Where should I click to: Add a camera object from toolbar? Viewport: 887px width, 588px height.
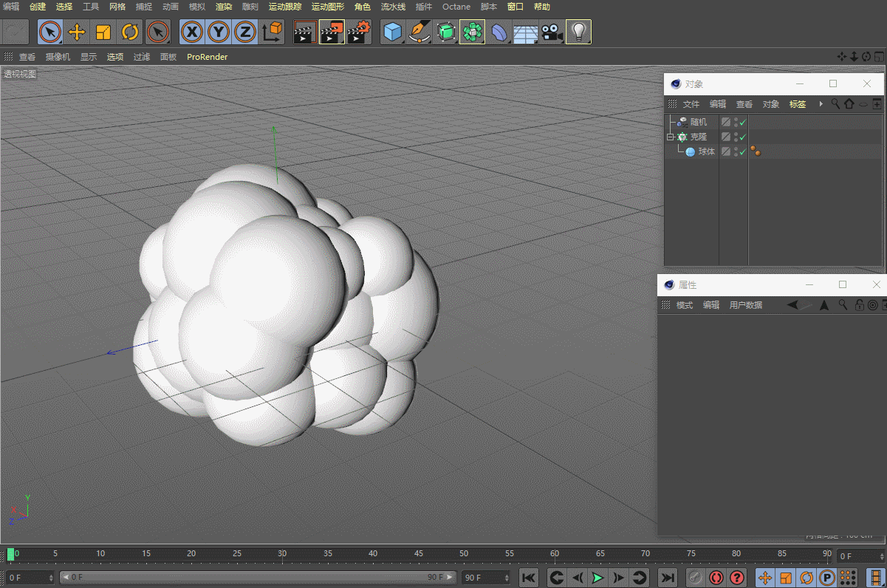click(552, 32)
